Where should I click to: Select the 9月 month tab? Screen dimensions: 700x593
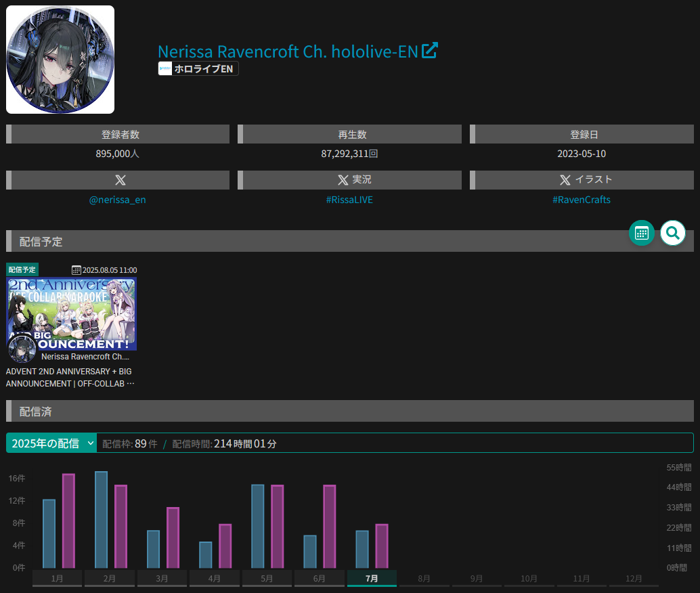coord(477,578)
